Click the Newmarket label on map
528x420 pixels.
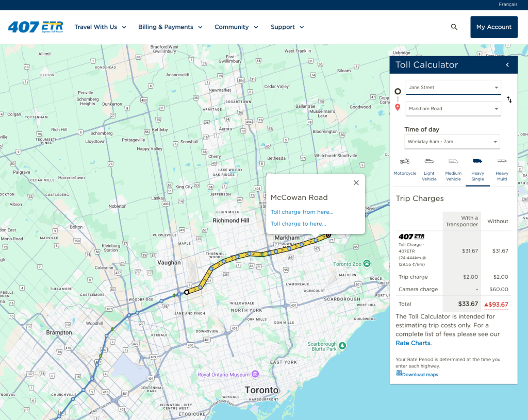[x=220, y=90]
